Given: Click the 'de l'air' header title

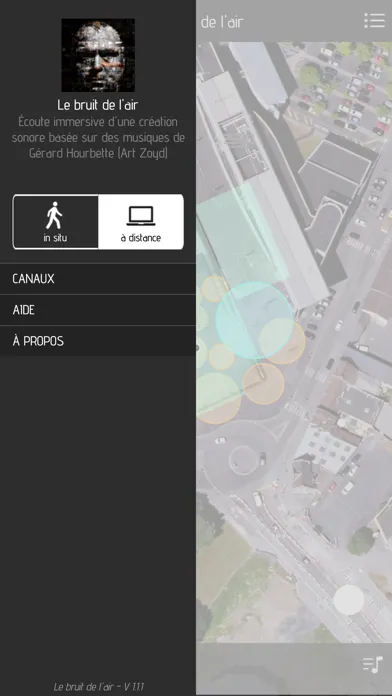Looking at the screenshot, I should click(222, 22).
